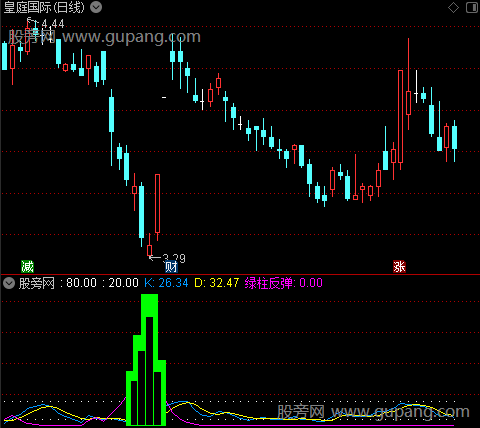The width and height of the screenshot is (480, 428).
Task: Click the red divider line between panels
Action: point(240,274)
